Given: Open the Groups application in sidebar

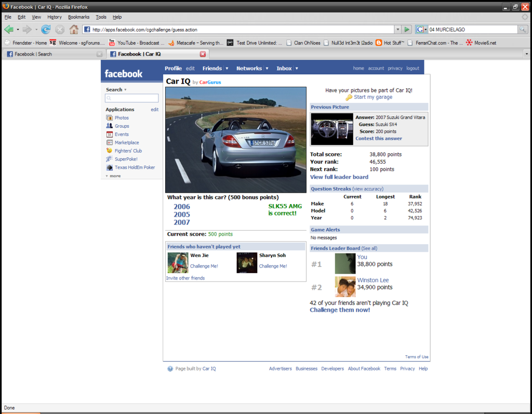Looking at the screenshot, I should pos(122,126).
